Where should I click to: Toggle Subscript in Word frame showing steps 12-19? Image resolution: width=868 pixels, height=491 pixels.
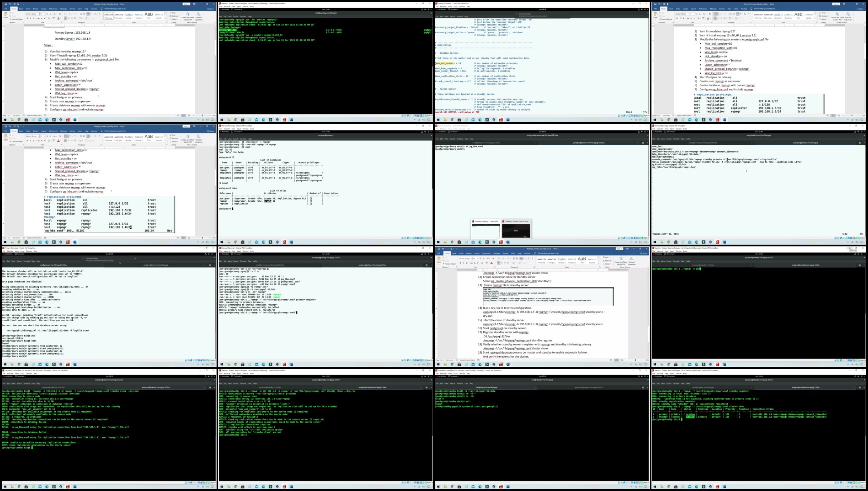click(475, 263)
